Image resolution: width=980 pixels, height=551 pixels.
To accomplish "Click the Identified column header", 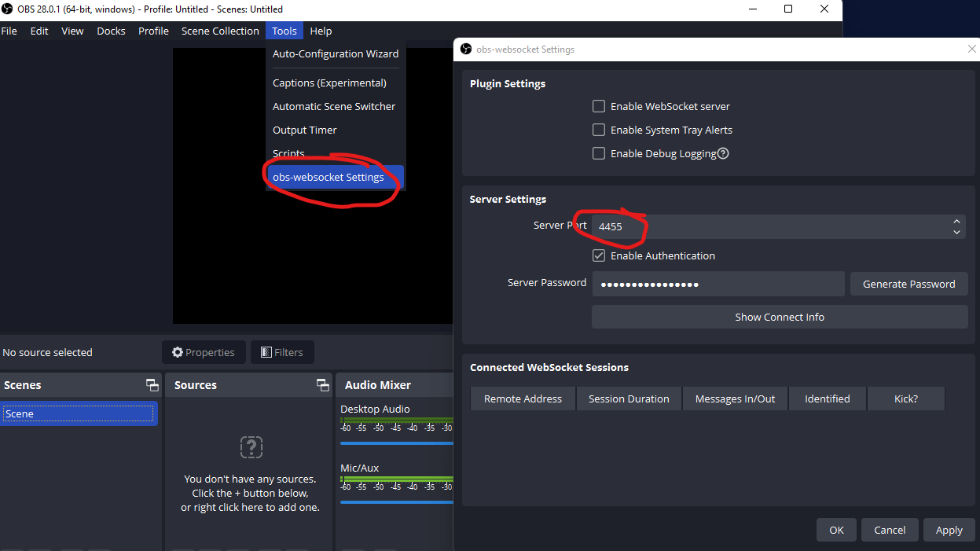I will pyautogui.click(x=828, y=399).
